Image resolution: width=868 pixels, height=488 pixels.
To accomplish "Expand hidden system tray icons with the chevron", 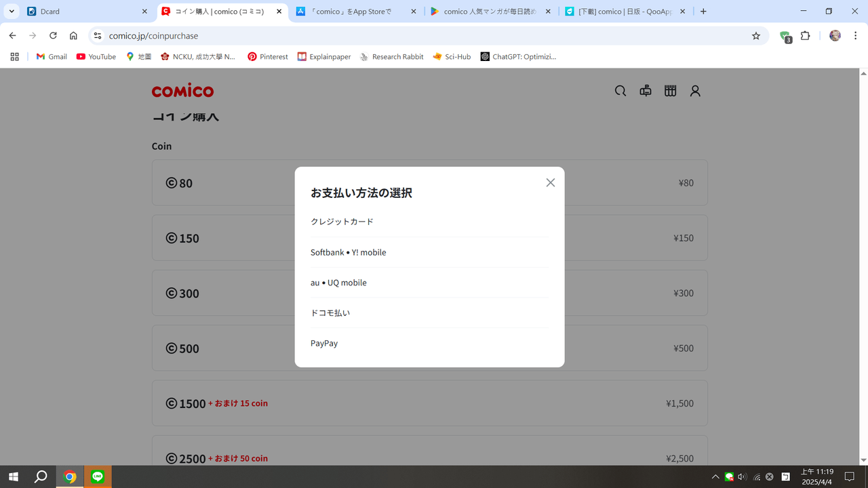I will click(x=715, y=476).
